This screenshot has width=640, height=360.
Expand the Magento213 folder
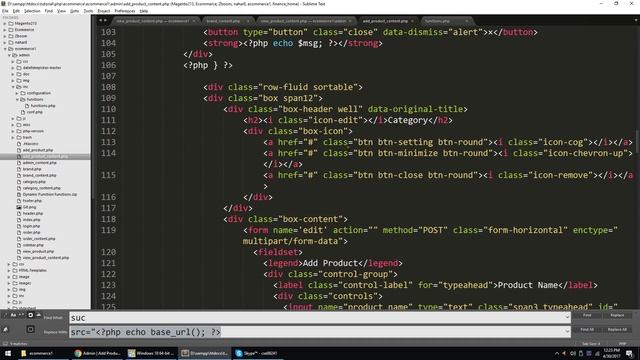(x=5, y=24)
